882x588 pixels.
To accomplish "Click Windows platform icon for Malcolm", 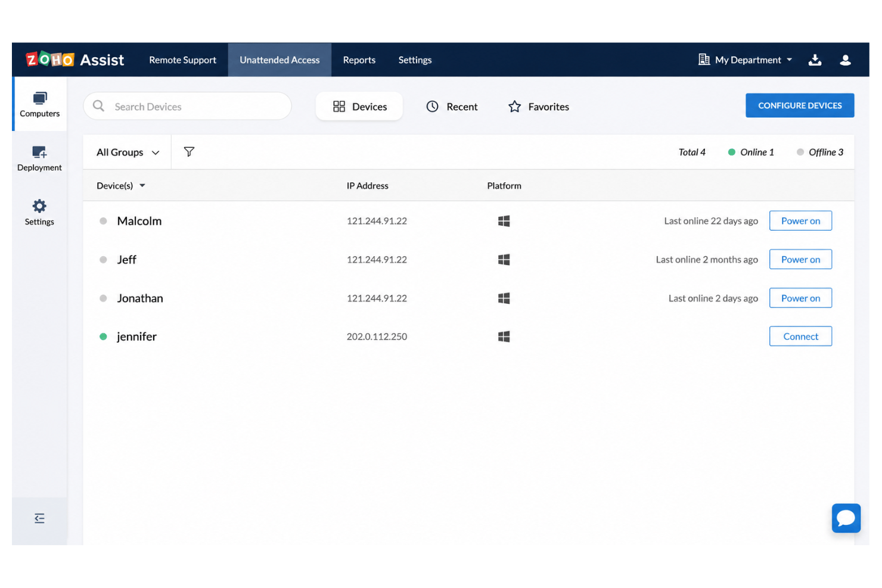I will [x=504, y=221].
